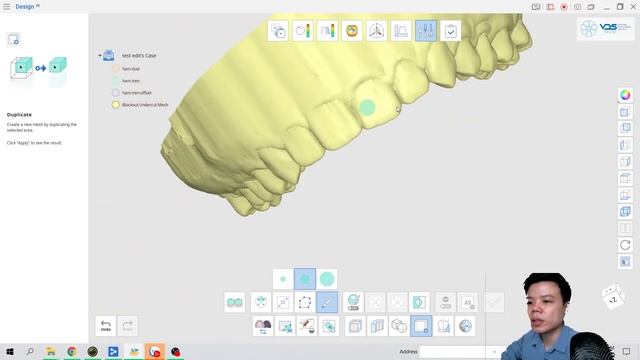Viewport: 640px width, 360px height.
Task: Open the section thickness color-map tool
Action: (327, 31)
